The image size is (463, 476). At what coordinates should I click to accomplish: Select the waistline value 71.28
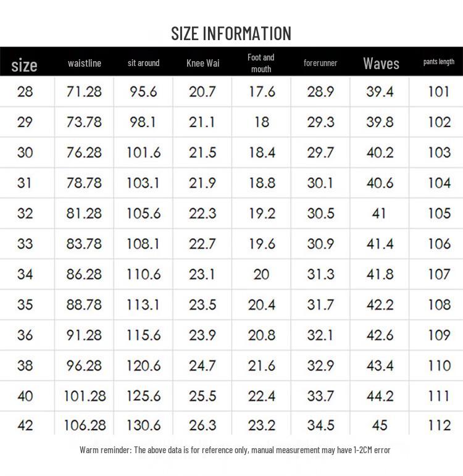click(x=84, y=92)
